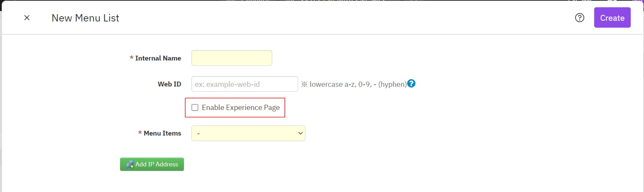Focus the Internal Name input field

click(232, 58)
